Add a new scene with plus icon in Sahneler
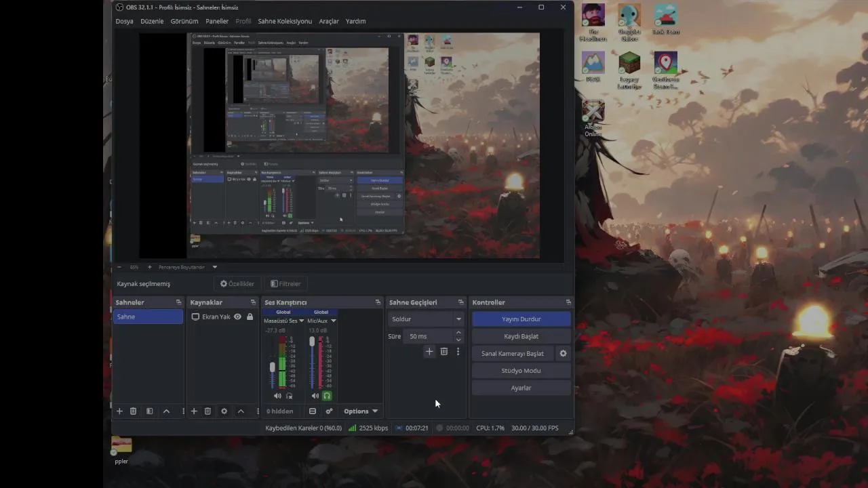 pos(119,411)
